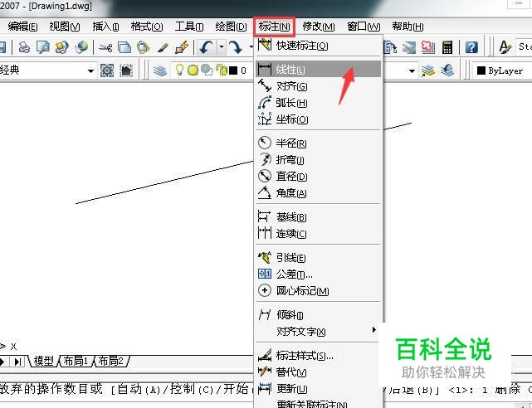Click the 3D DWF globe icon
532x408 pixels.
pyautogui.click(x=81, y=47)
